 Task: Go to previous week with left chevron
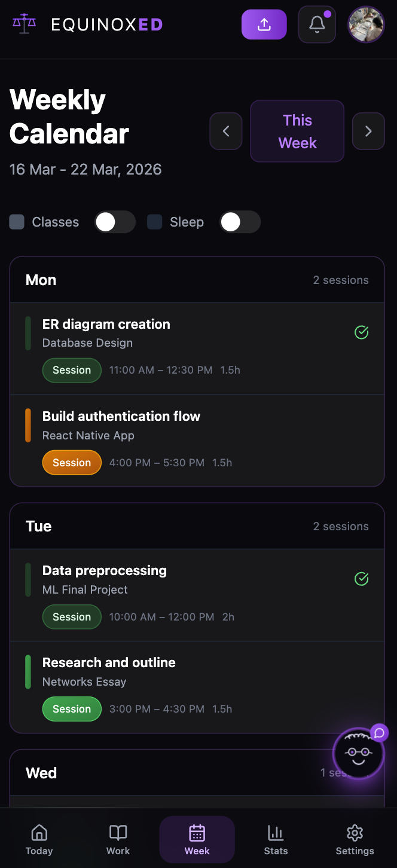[x=225, y=131]
